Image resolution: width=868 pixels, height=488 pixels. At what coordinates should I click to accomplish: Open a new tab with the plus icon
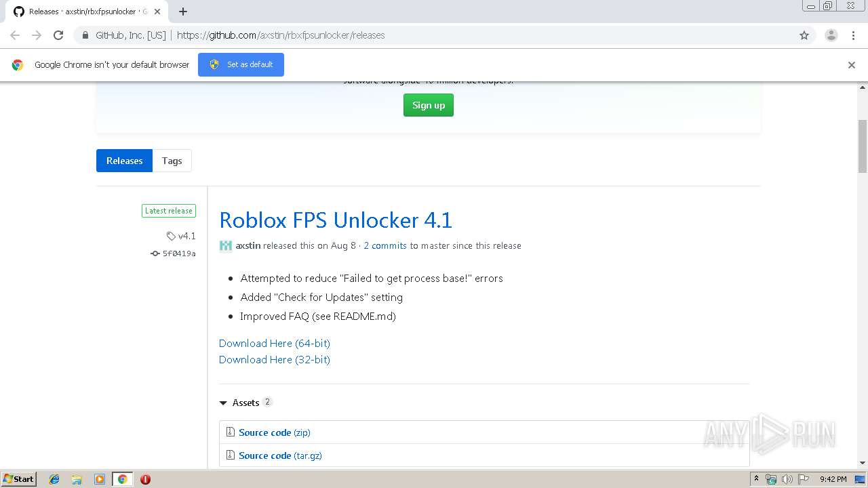[x=182, y=12]
